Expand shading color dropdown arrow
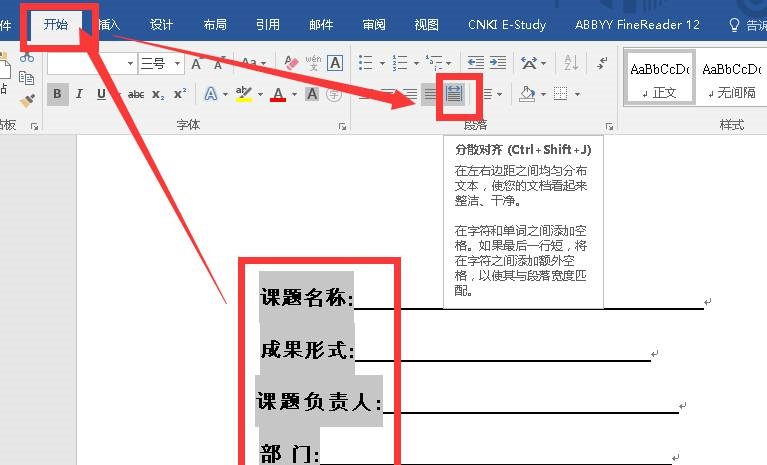The image size is (767, 465). pos(543,94)
